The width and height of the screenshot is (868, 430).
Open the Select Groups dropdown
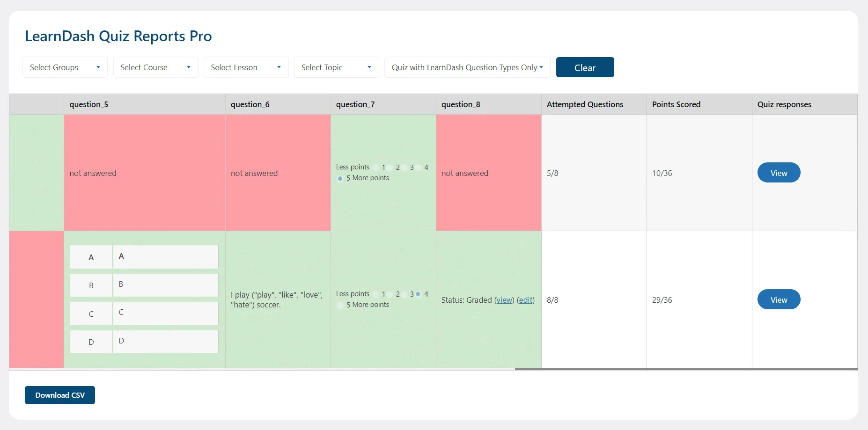pos(64,67)
